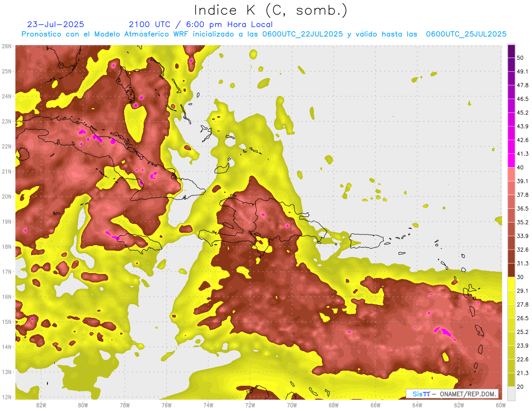Click the gray swatch below 20
The image size is (532, 411).
pyautogui.click(x=511, y=393)
